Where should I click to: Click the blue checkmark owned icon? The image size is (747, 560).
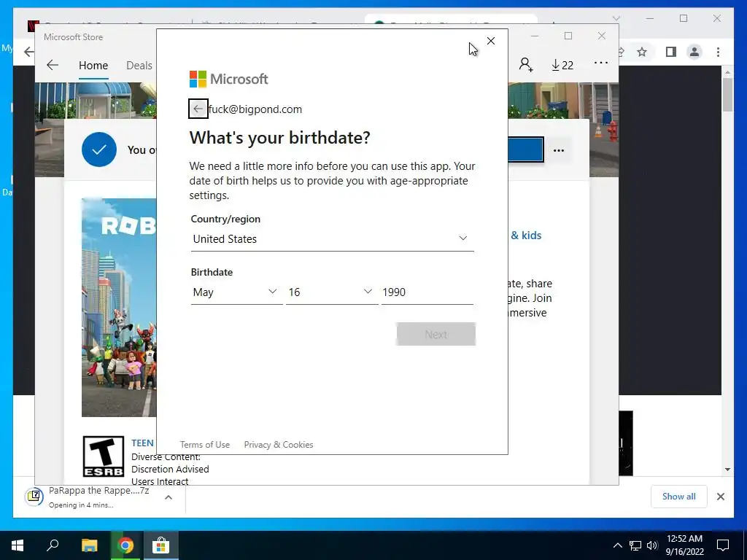pyautogui.click(x=99, y=149)
